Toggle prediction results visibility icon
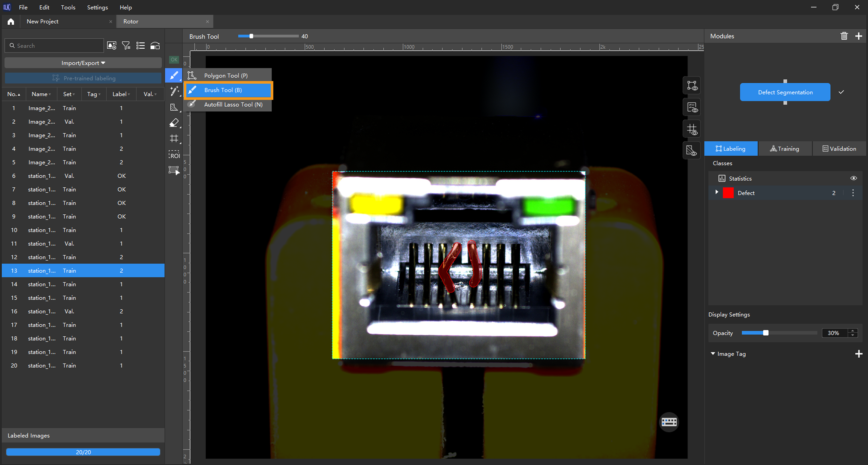Image resolution: width=868 pixels, height=465 pixels. tap(692, 107)
